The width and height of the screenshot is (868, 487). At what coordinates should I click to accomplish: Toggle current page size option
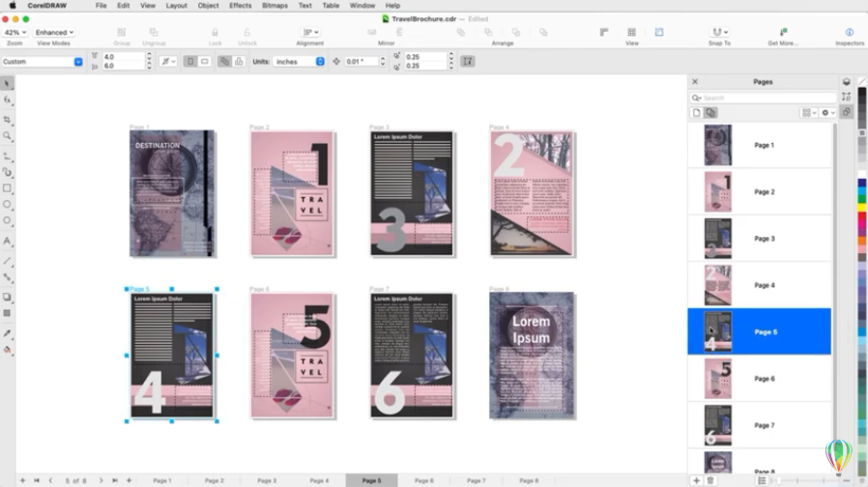239,62
